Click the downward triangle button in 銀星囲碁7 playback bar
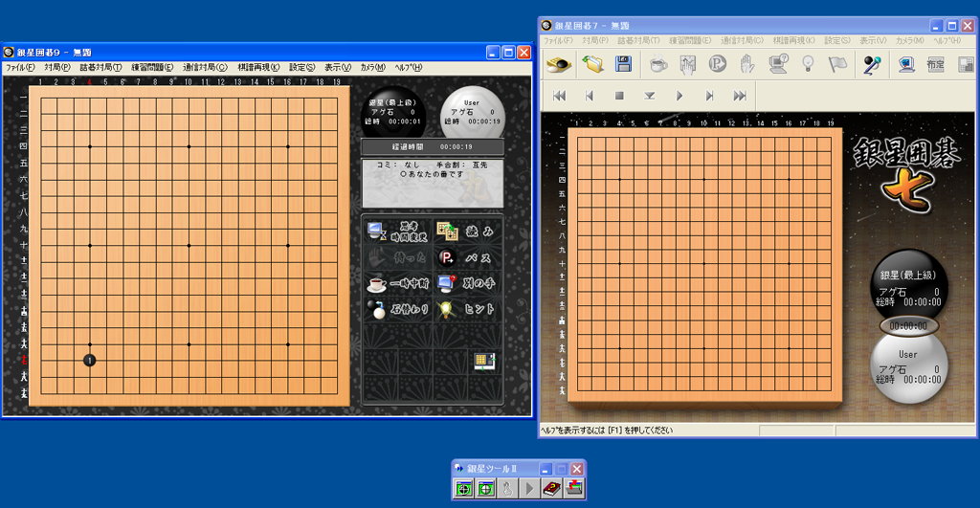 [x=650, y=96]
